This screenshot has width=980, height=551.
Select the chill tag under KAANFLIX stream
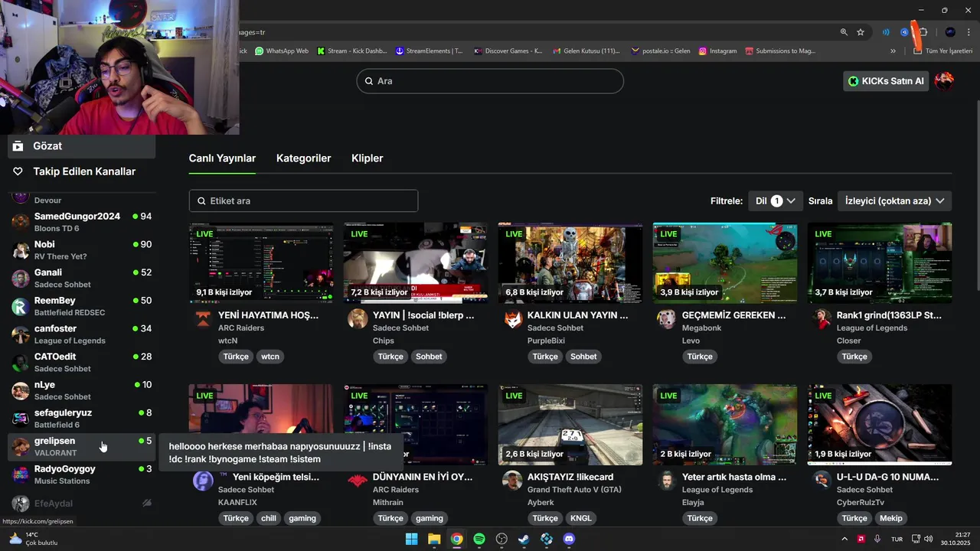[269, 518]
